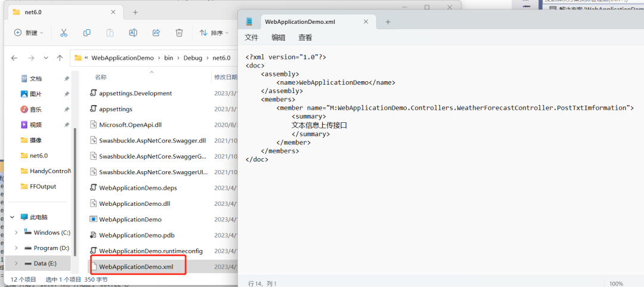
Task: Expand Data (E:) drive node
Action: tap(16, 263)
